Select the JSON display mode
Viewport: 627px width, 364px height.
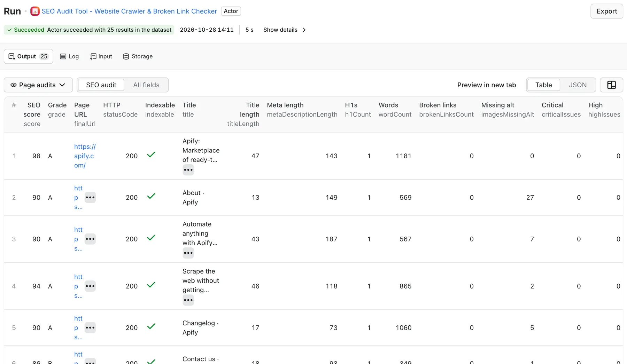[578, 85]
